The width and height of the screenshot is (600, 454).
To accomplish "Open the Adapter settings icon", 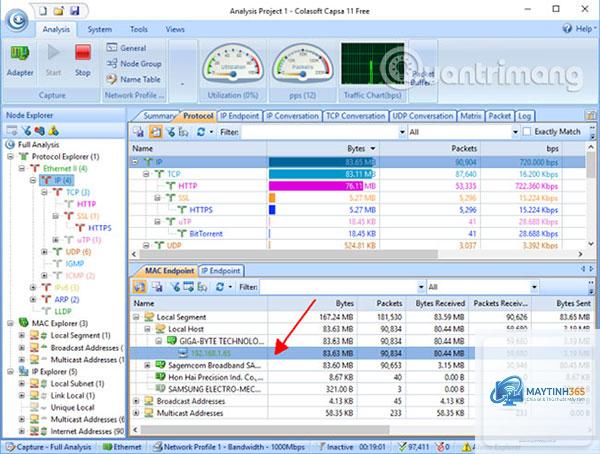I will [x=20, y=61].
